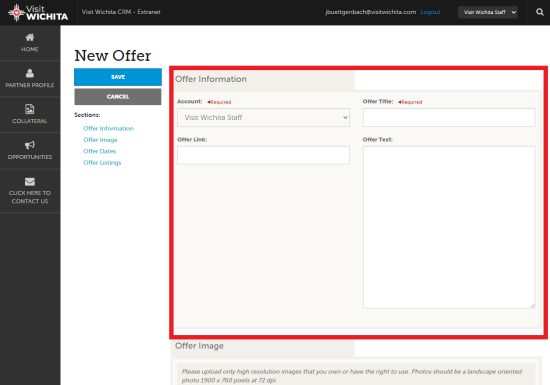Open the search magnifier icon

tap(540, 12)
